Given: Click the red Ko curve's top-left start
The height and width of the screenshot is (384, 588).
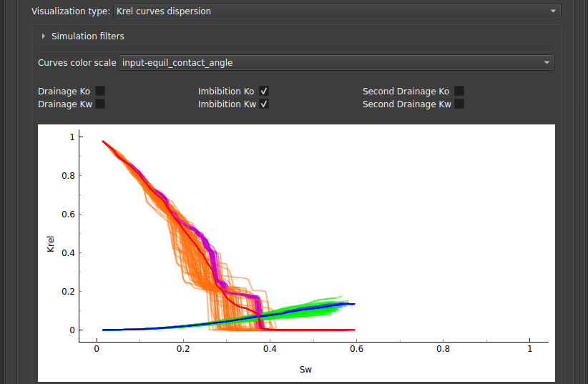Looking at the screenshot, I should 104,142.
